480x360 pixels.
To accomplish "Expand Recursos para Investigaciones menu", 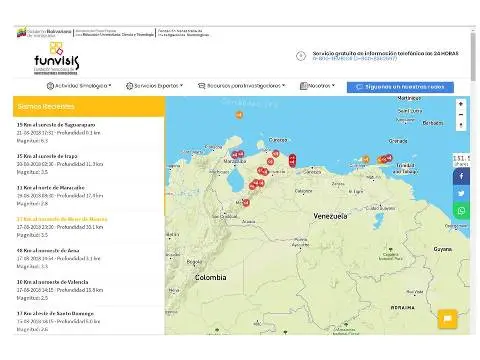I will [x=242, y=86].
